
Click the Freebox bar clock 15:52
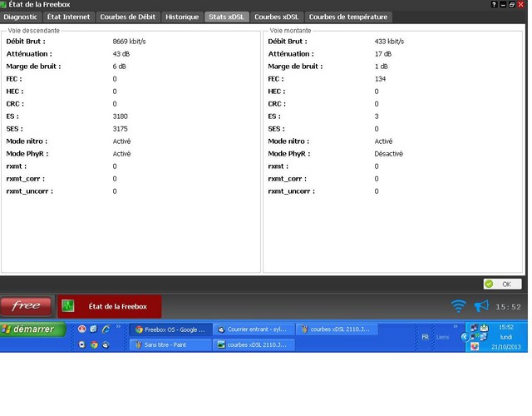508,307
